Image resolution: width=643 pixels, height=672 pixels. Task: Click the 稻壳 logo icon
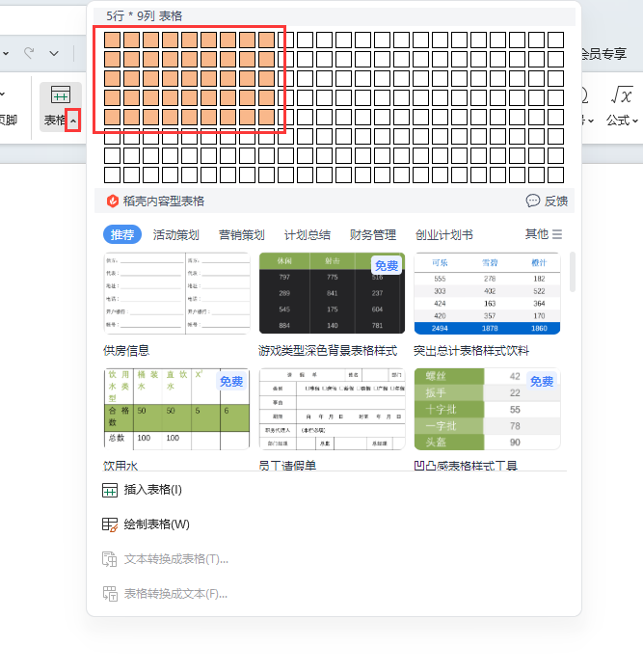coord(112,201)
